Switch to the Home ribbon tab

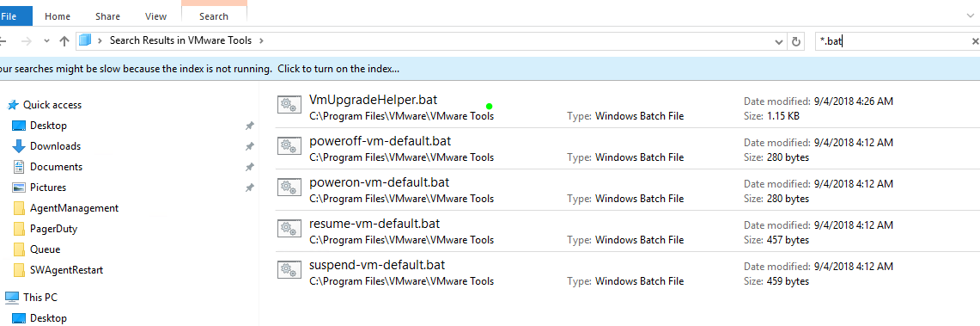coord(58,16)
